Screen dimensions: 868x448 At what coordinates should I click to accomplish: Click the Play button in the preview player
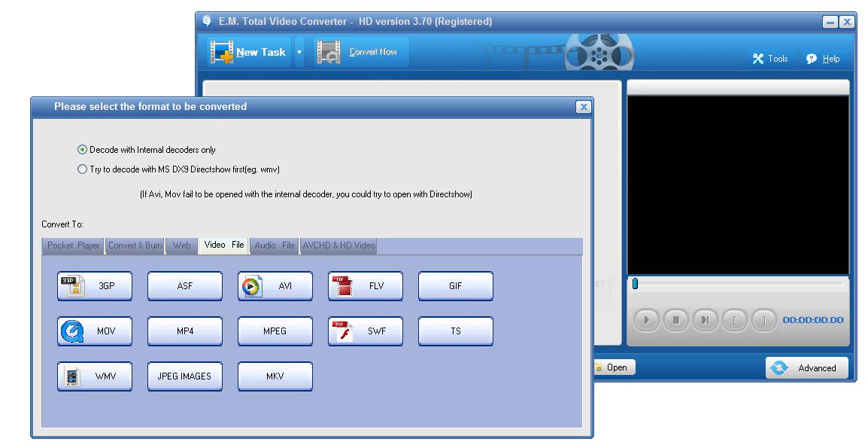(x=646, y=320)
